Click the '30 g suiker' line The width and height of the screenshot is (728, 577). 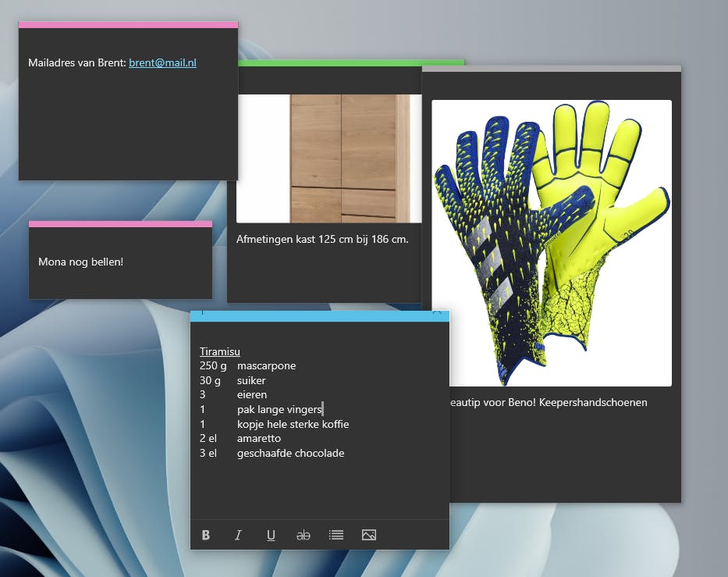coord(233,380)
